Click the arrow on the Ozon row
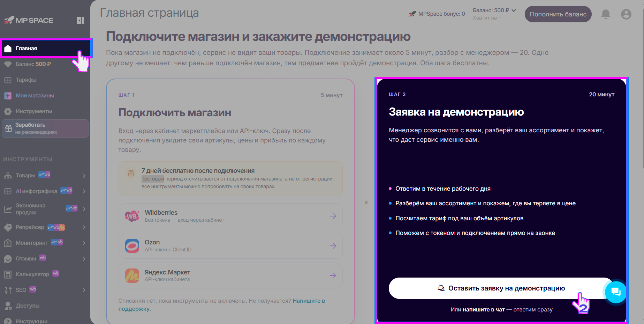644x324 pixels. pyautogui.click(x=333, y=246)
